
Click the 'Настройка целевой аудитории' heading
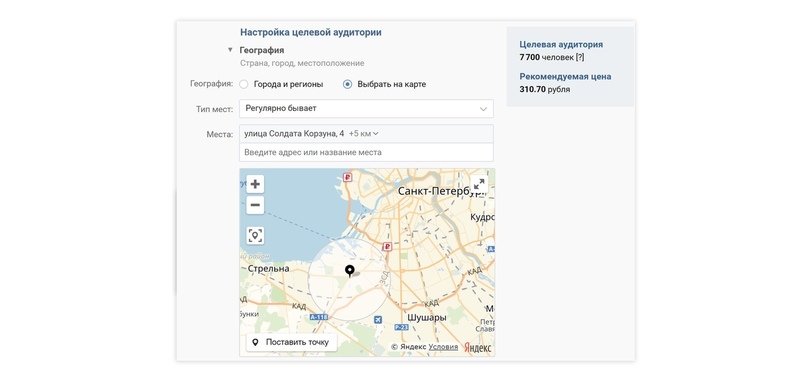(311, 32)
